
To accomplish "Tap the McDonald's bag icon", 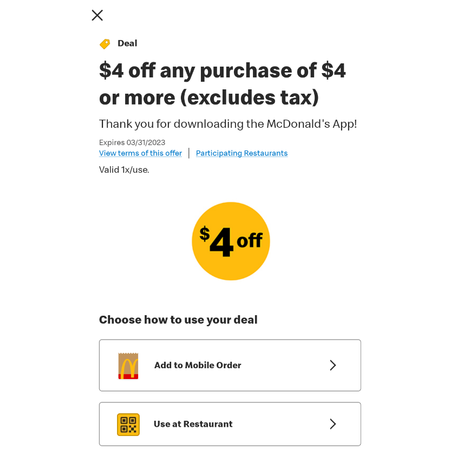I will point(128,366).
